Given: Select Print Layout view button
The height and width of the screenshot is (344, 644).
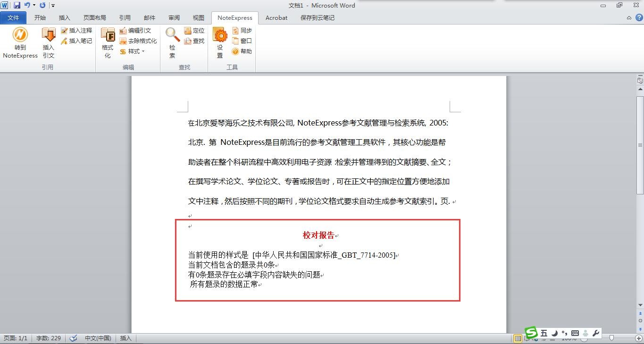Looking at the screenshot, I should [518, 339].
